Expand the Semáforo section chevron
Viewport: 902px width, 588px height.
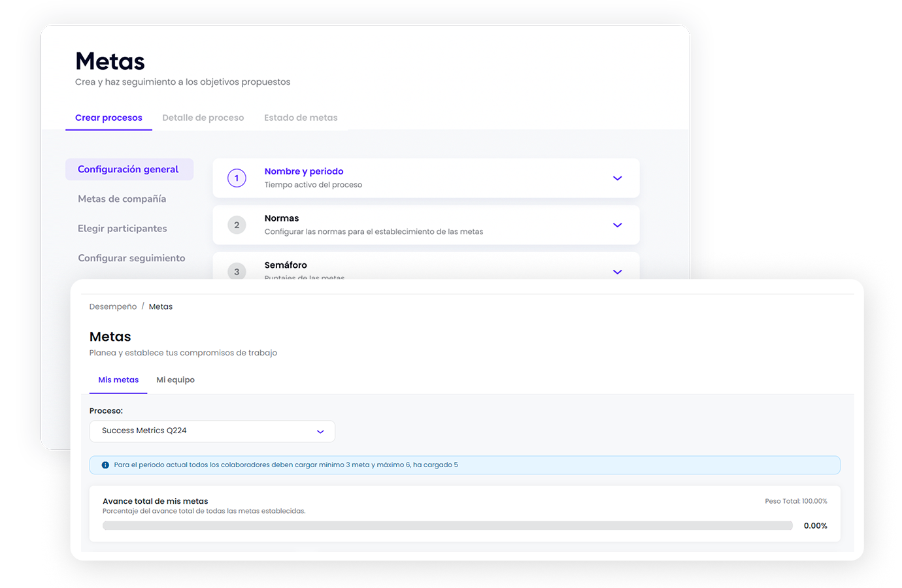point(617,272)
